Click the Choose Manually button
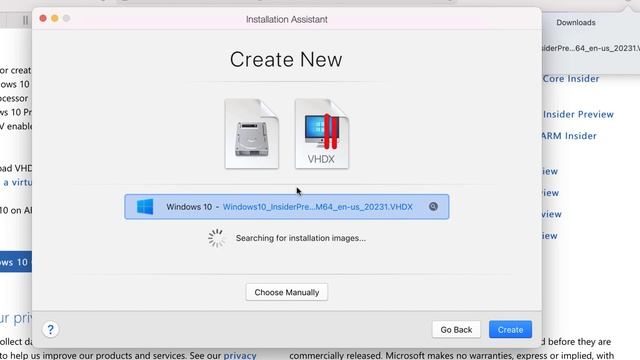The height and width of the screenshot is (360, 640). point(287,292)
